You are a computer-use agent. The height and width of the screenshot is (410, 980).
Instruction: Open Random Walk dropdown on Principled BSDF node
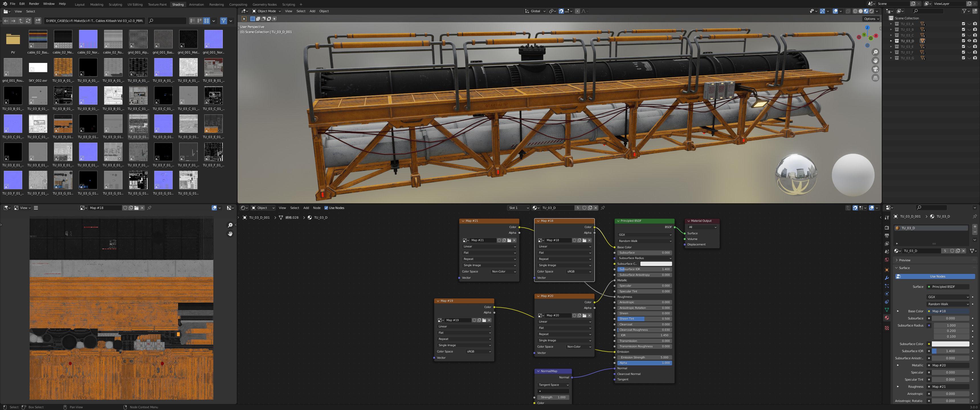point(644,241)
